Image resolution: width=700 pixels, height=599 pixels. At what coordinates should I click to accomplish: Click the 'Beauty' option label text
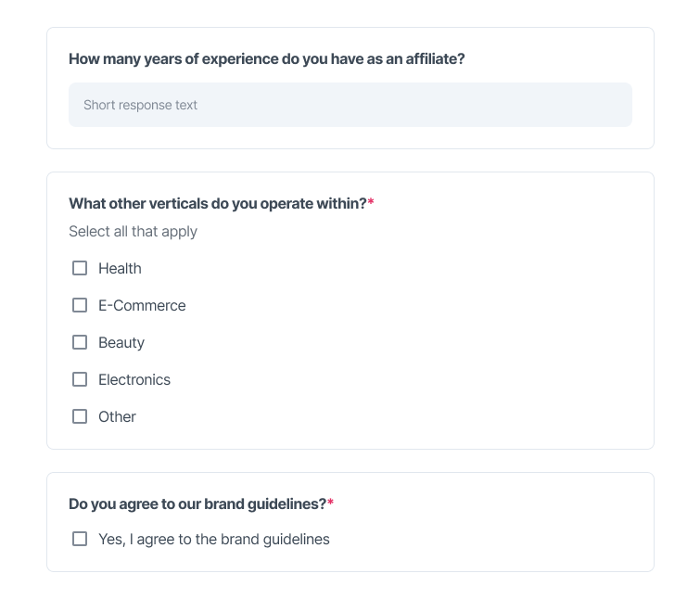pos(121,343)
